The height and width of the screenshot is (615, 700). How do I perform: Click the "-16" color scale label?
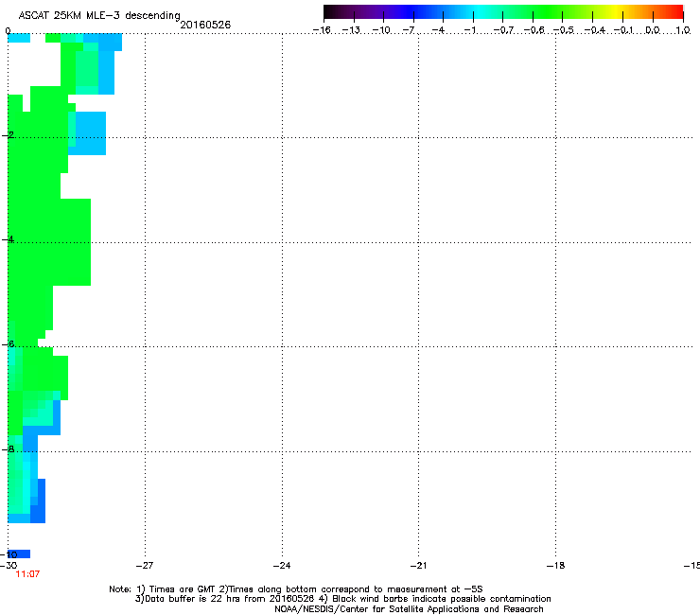322,30
